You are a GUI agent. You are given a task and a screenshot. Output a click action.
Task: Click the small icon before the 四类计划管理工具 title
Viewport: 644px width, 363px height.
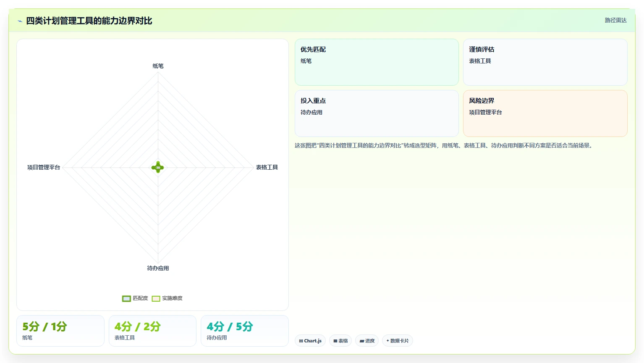click(20, 21)
